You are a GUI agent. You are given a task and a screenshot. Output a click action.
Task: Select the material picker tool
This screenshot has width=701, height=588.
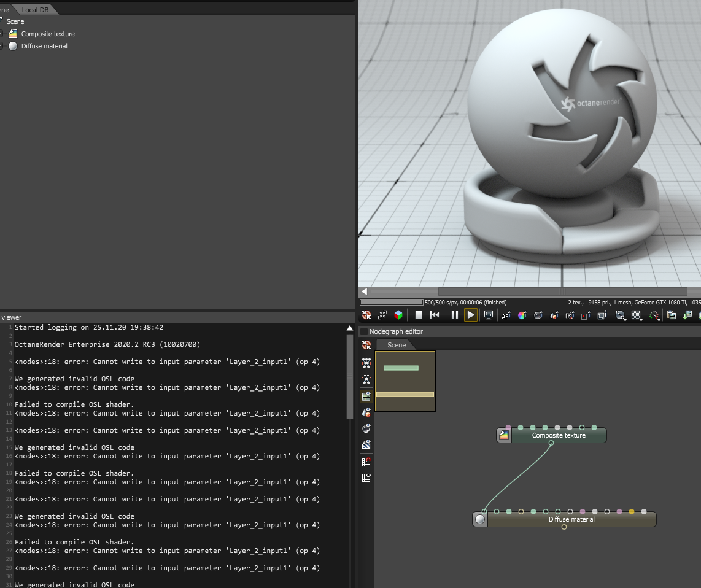(538, 315)
